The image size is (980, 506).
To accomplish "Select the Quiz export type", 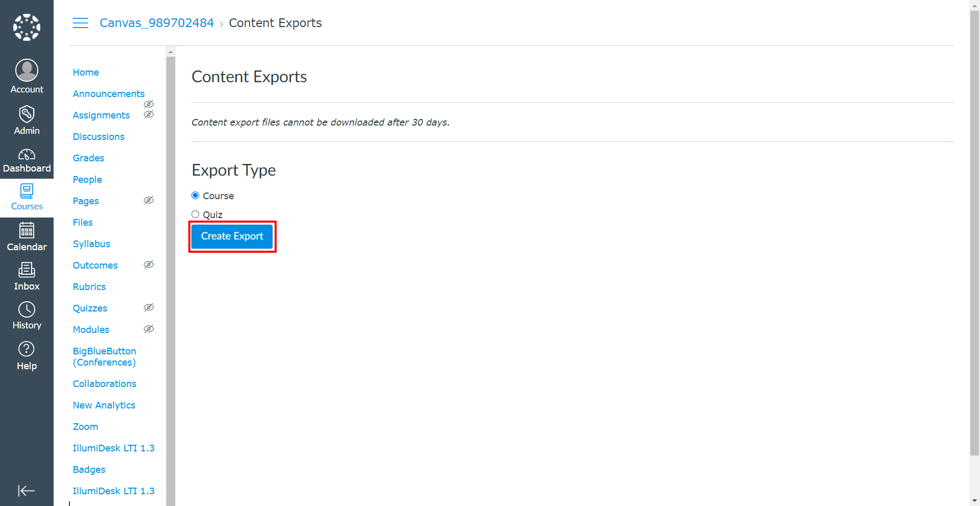I will [195, 214].
